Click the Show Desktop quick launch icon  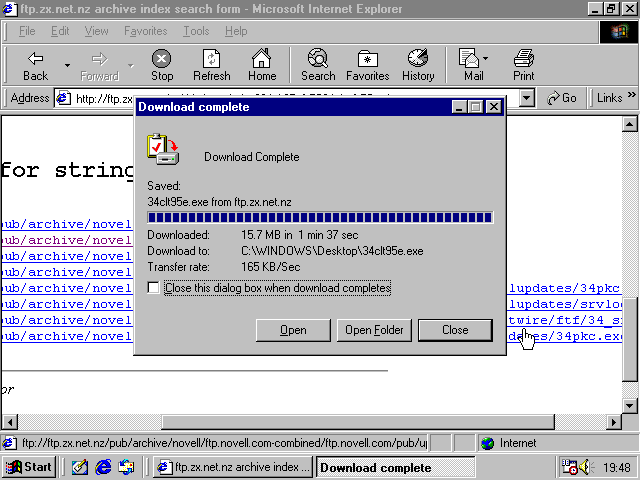click(80, 467)
